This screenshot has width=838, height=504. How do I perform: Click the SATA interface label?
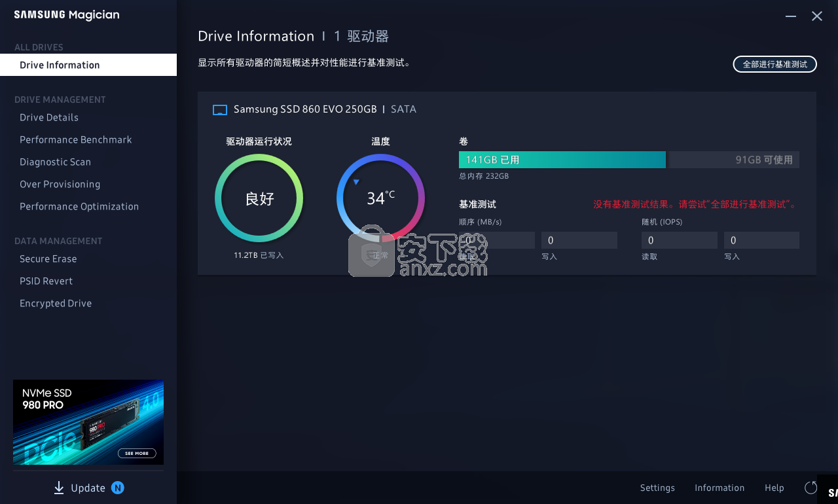pos(403,109)
